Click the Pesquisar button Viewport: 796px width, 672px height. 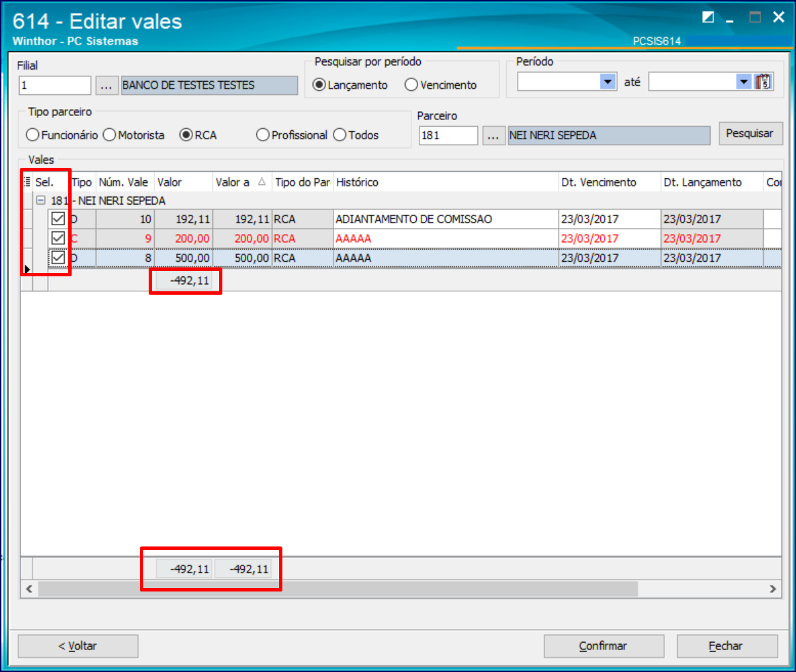[x=750, y=134]
